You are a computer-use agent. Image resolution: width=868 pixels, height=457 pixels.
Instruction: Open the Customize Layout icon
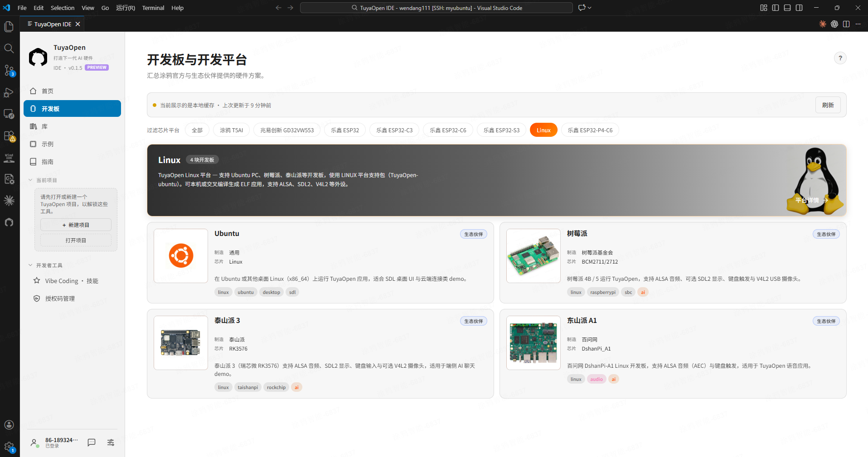click(x=764, y=8)
